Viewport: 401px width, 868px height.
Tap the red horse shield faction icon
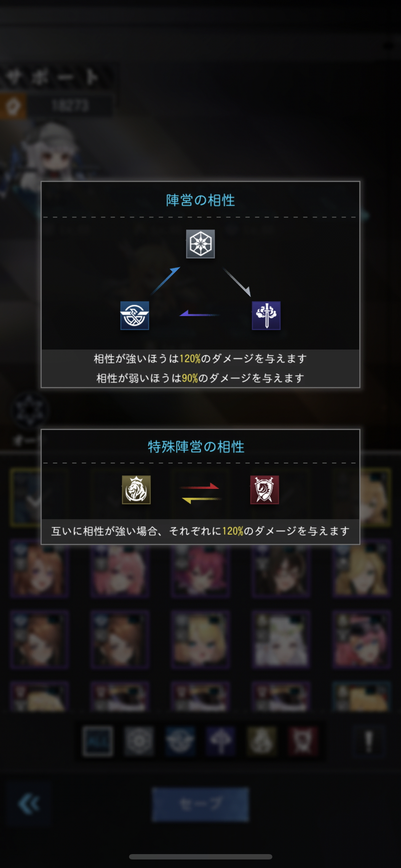[x=265, y=489]
